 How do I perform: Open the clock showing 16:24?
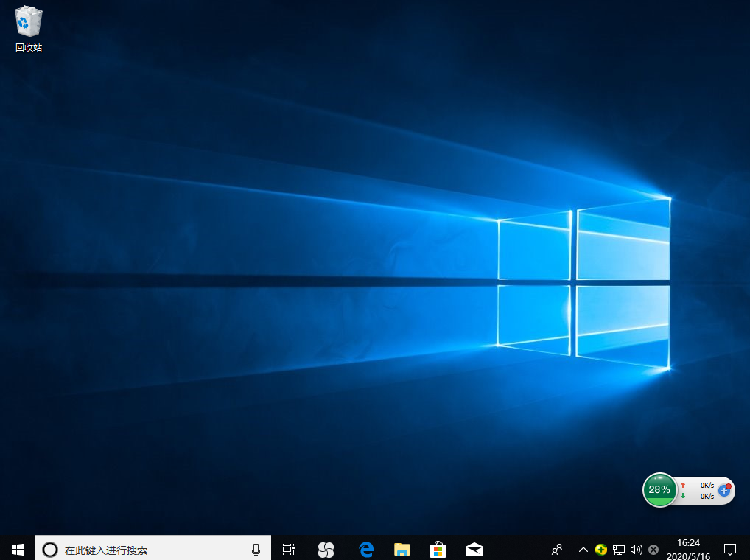tap(688, 549)
